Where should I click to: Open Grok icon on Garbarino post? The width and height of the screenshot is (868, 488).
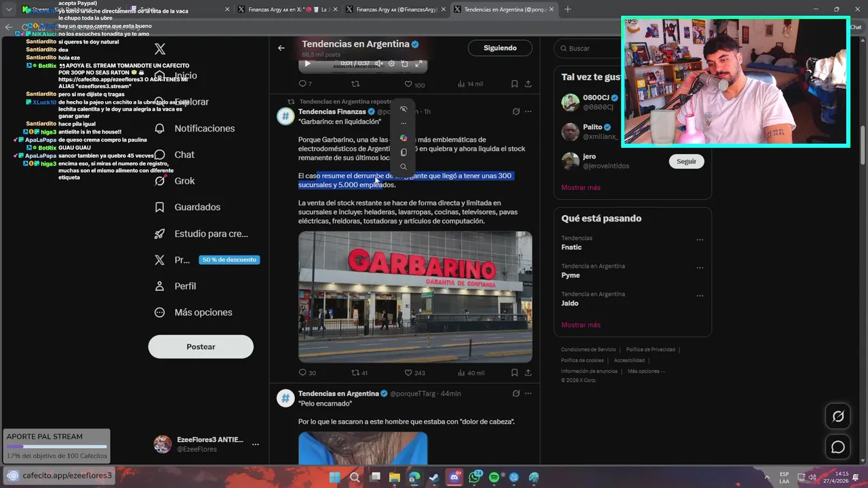[x=516, y=111]
